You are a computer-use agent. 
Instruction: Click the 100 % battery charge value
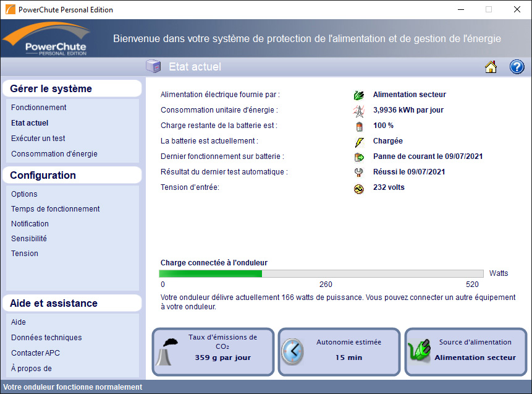coord(383,126)
